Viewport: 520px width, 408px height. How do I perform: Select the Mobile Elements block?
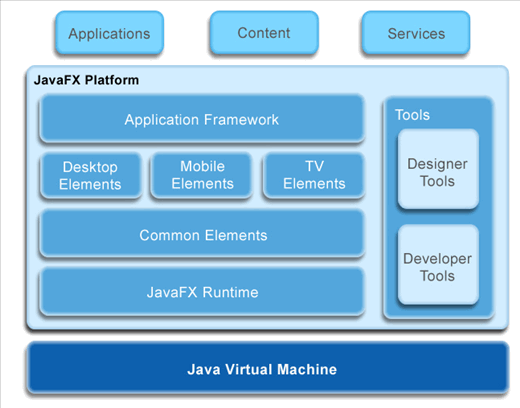(x=202, y=175)
